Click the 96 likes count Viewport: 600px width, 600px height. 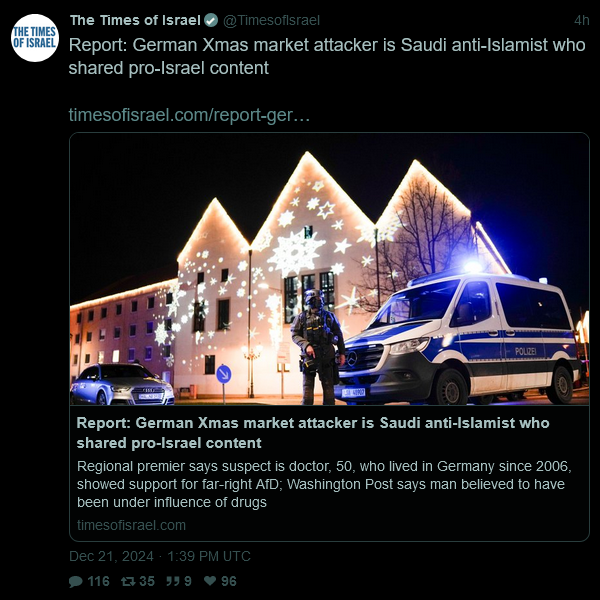[x=228, y=581]
